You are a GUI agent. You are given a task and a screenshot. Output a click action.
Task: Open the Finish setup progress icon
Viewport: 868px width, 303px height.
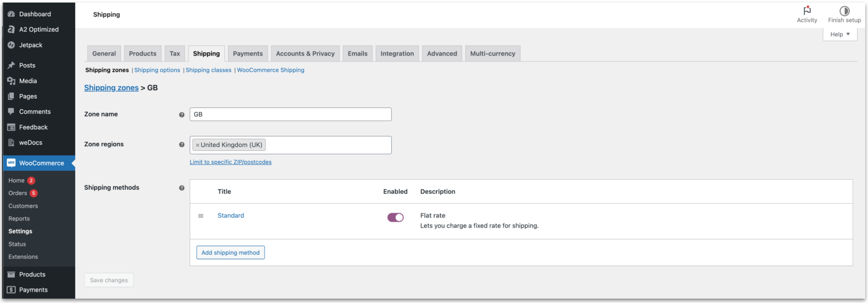point(844,11)
